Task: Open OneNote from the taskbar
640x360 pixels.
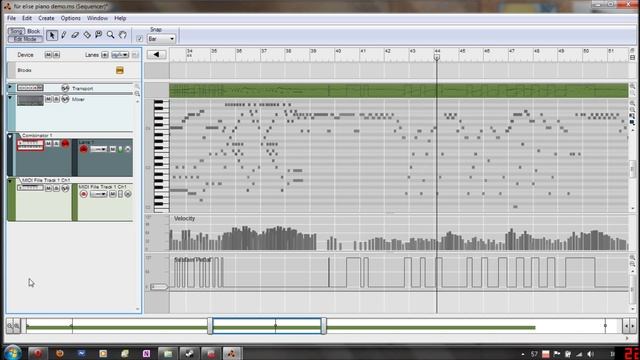Action: [146, 353]
